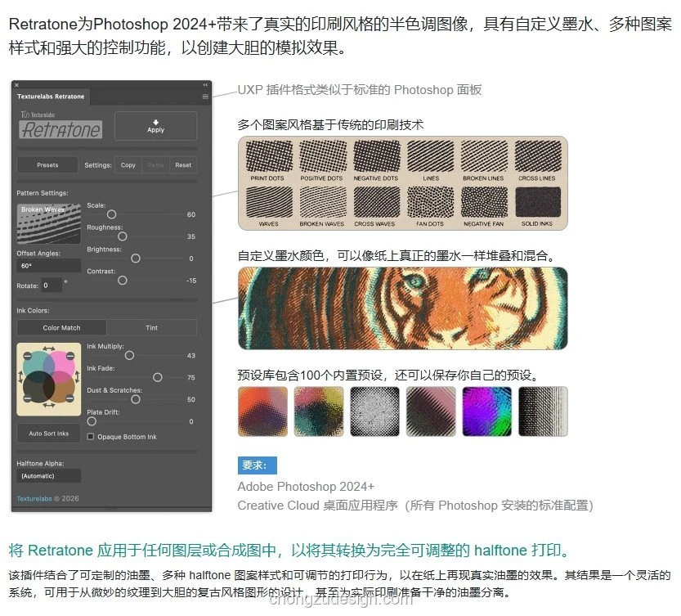
Task: Click the dimmed Paste settings button
Action: [155, 165]
